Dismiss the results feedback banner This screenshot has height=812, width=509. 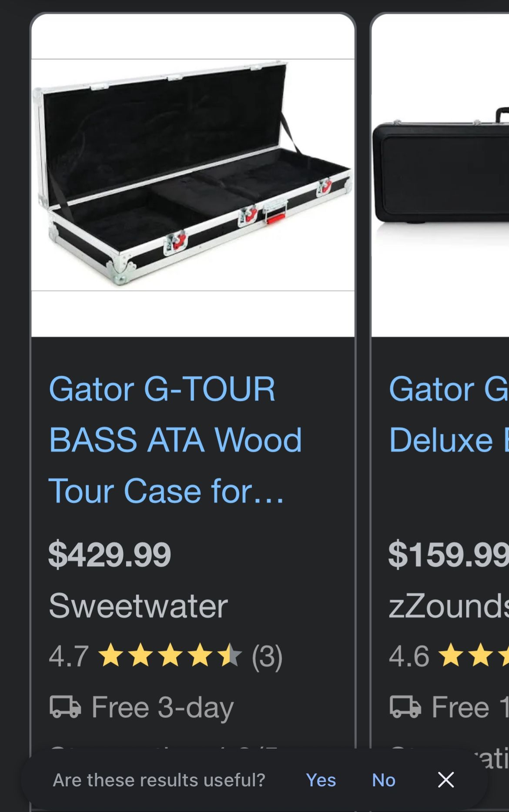point(446,780)
